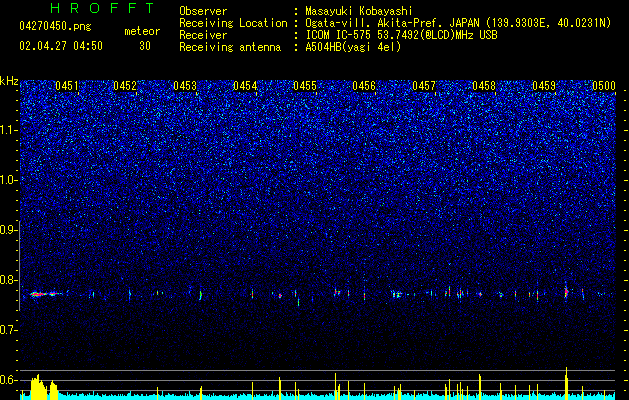This screenshot has width=629, height=400.
Task: Click the 0455 time marker
Action: [304, 86]
